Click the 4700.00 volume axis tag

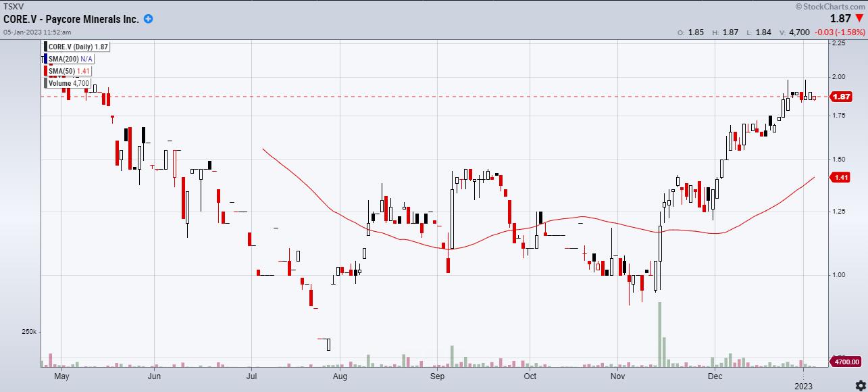(845, 362)
